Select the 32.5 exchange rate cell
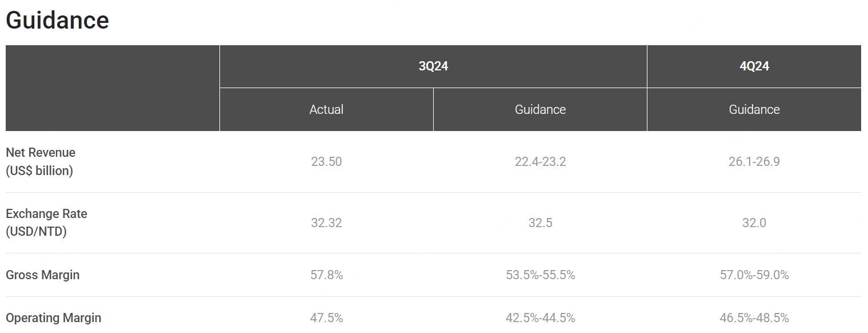Screen dimensions: 868x333 (540, 223)
